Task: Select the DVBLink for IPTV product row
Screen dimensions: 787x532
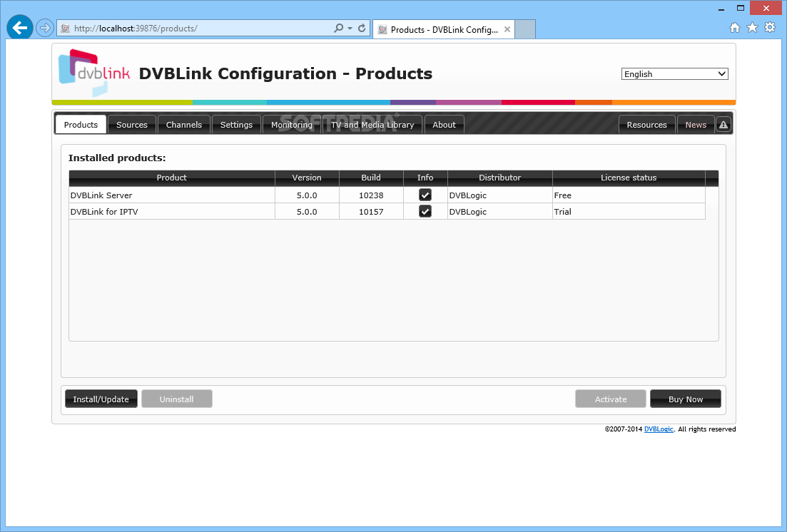Action: [387, 211]
